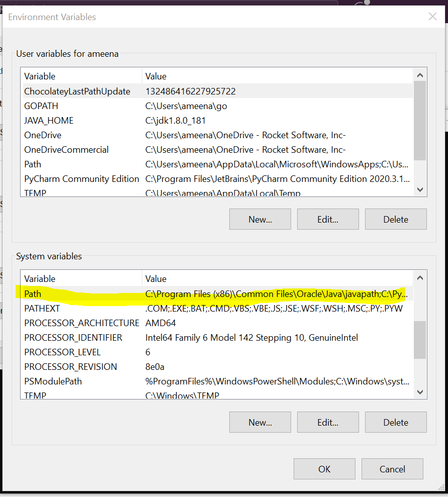Dismiss the dialog via Cancel

(x=392, y=469)
